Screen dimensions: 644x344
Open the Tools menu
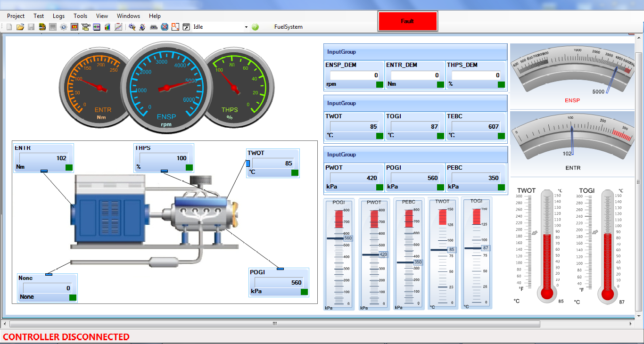point(81,16)
